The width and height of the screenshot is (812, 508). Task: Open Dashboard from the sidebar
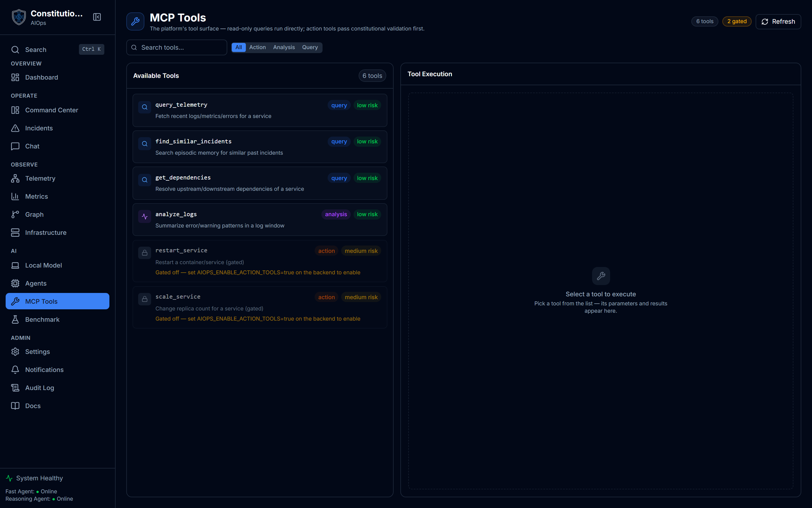58,77
